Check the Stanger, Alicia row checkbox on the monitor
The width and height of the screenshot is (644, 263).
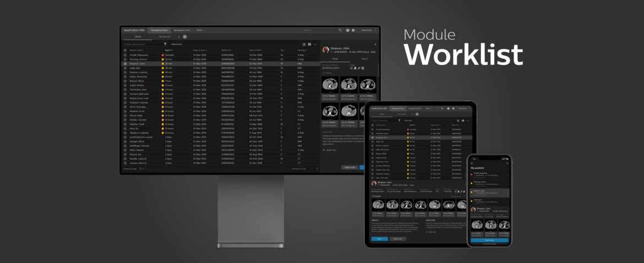(x=125, y=141)
